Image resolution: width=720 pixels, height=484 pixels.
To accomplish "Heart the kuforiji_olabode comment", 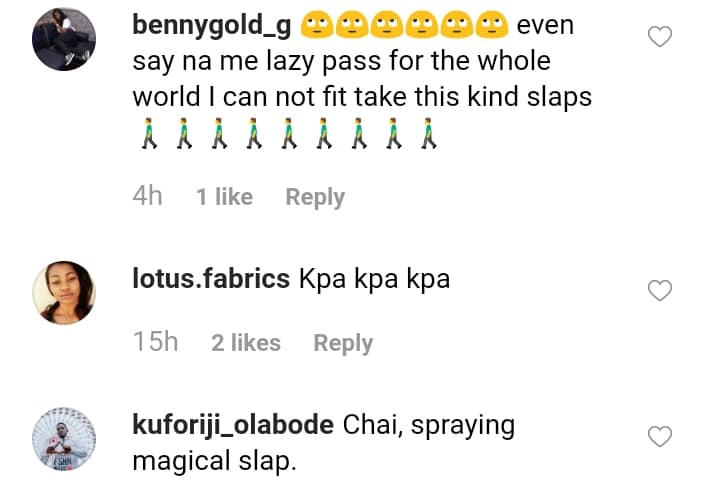I will [660, 437].
